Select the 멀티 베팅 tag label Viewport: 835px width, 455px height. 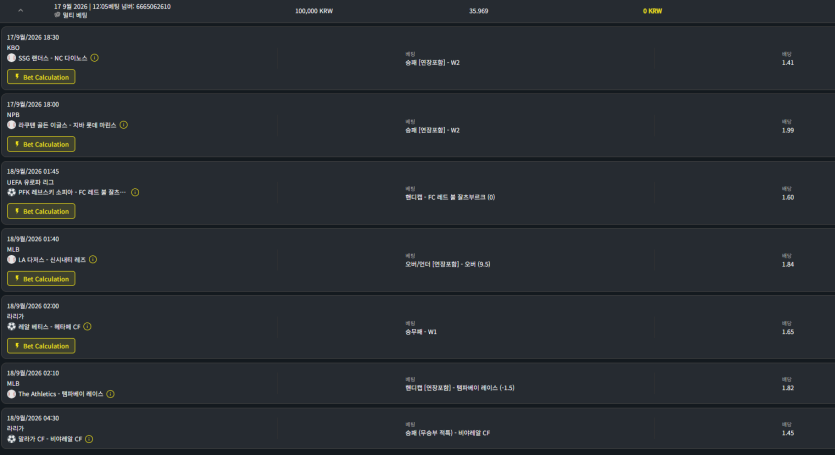pos(75,15)
